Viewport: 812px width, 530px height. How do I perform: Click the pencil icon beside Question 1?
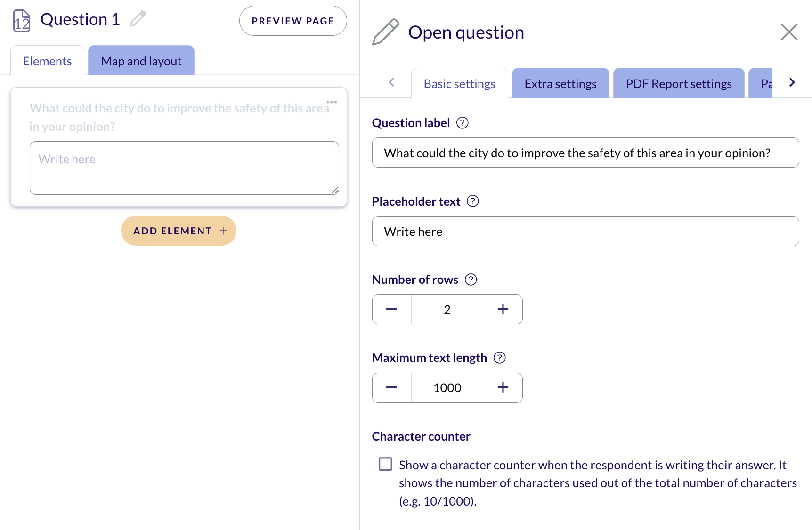137,19
